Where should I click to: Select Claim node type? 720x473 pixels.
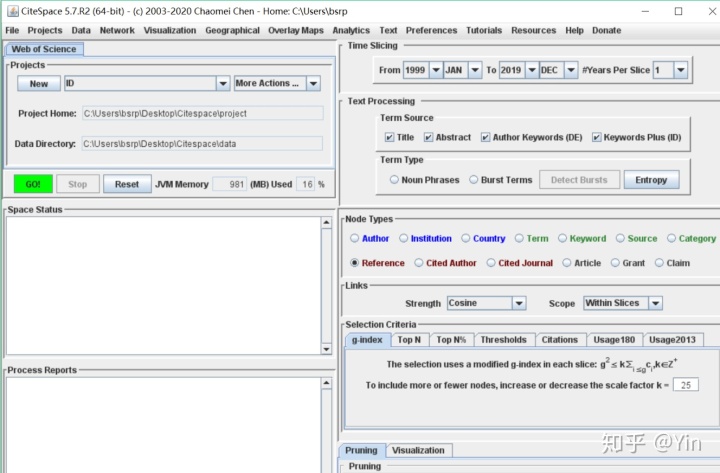point(659,263)
